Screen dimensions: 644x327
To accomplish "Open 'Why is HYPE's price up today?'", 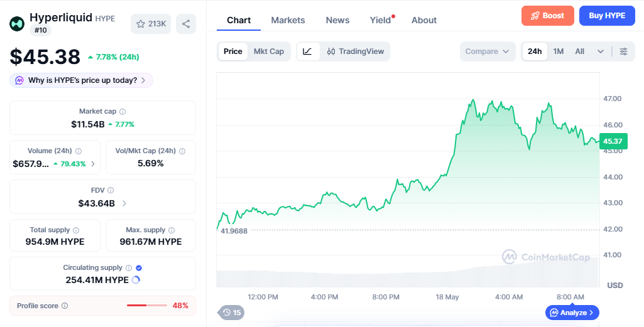I will 81,80.
